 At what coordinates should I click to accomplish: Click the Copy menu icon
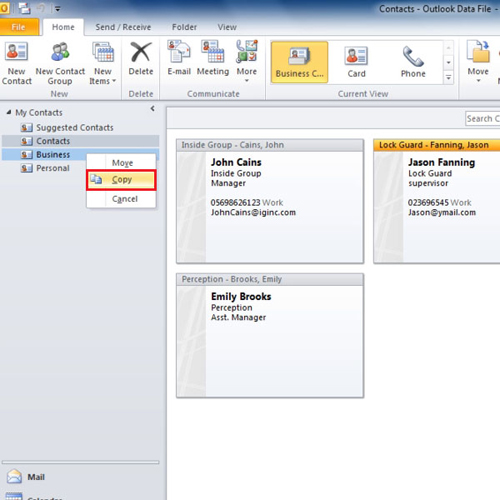[x=96, y=179]
